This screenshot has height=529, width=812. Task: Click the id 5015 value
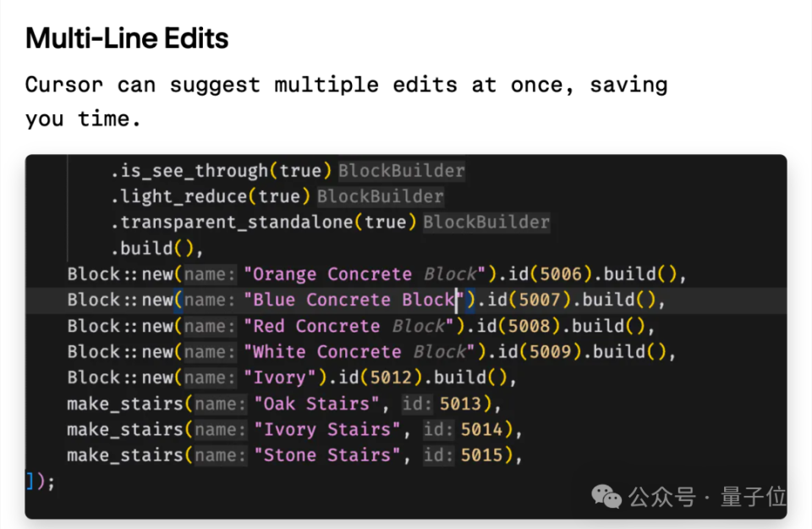coord(481,455)
